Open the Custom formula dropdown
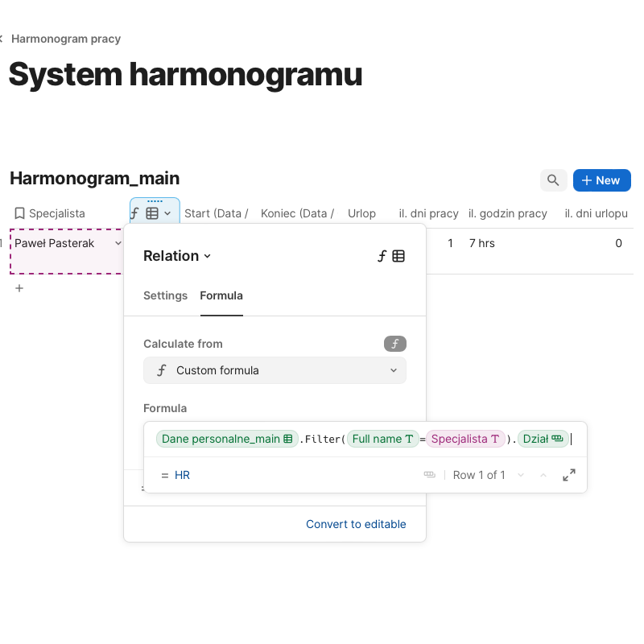The height and width of the screenshot is (644, 644). tap(275, 370)
